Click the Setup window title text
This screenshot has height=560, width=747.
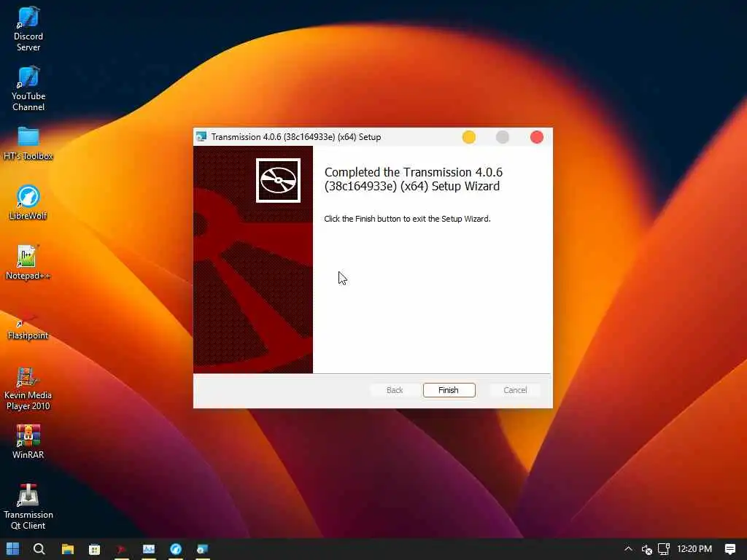296,137
